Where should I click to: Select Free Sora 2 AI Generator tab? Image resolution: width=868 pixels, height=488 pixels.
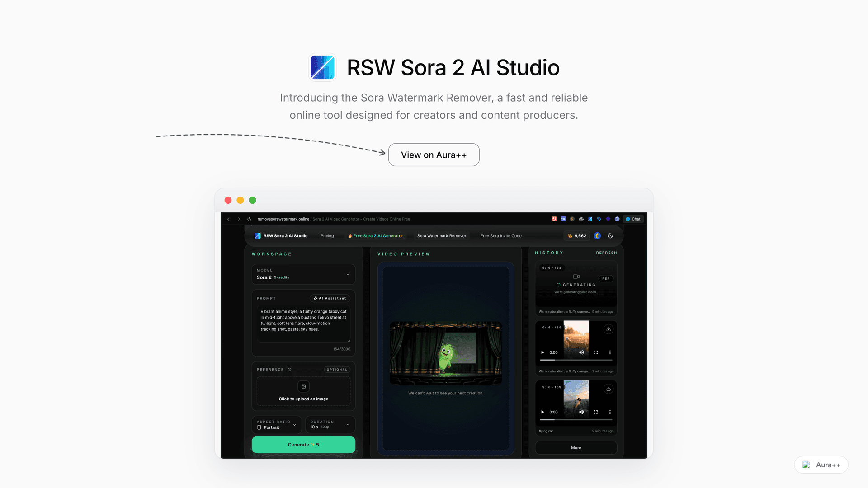point(375,236)
